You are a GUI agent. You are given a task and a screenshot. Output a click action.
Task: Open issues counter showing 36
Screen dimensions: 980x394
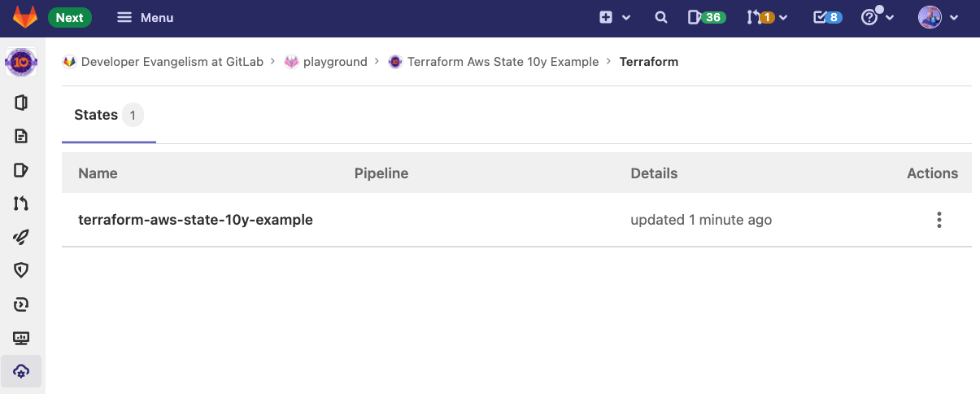pyautogui.click(x=706, y=17)
